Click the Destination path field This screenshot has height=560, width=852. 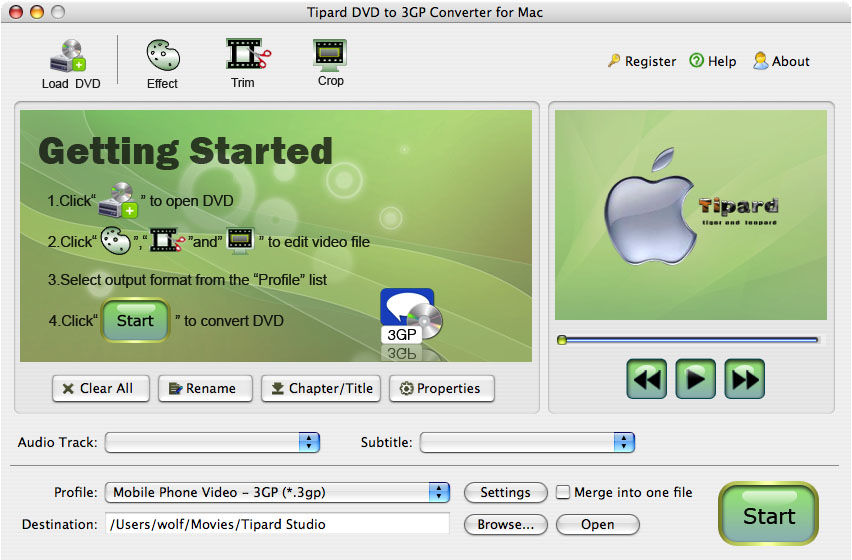coord(277,524)
